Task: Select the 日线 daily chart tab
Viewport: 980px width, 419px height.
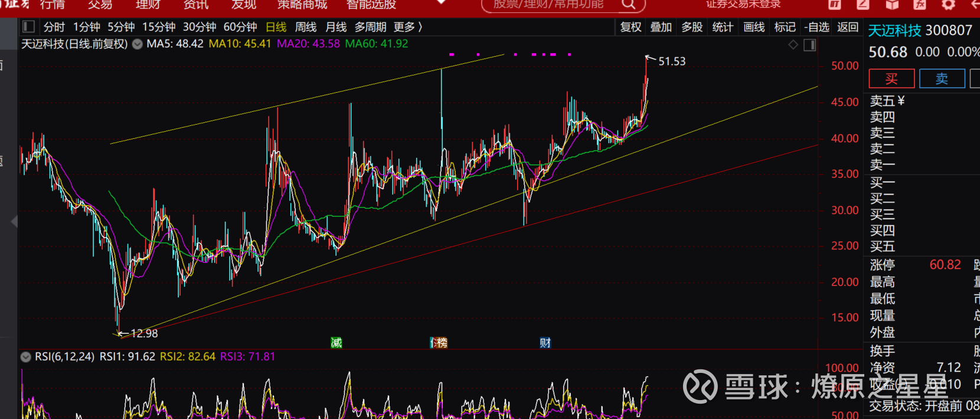Action: coord(276,27)
